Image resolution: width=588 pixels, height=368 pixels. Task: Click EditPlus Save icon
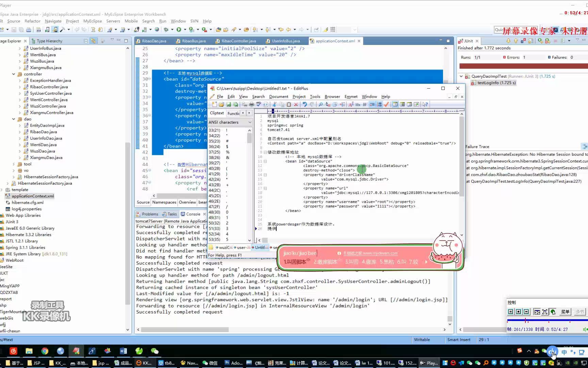tap(228, 104)
